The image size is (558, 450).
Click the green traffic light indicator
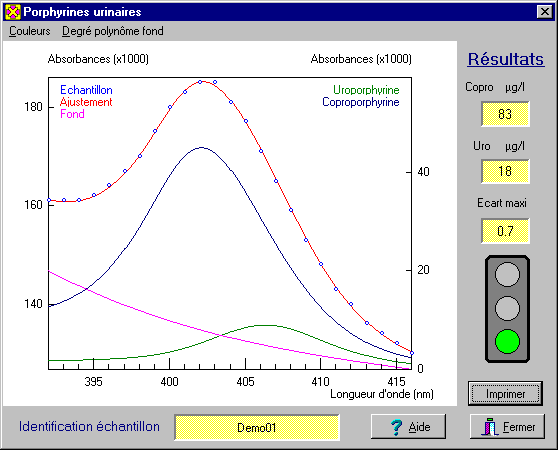coord(507,341)
